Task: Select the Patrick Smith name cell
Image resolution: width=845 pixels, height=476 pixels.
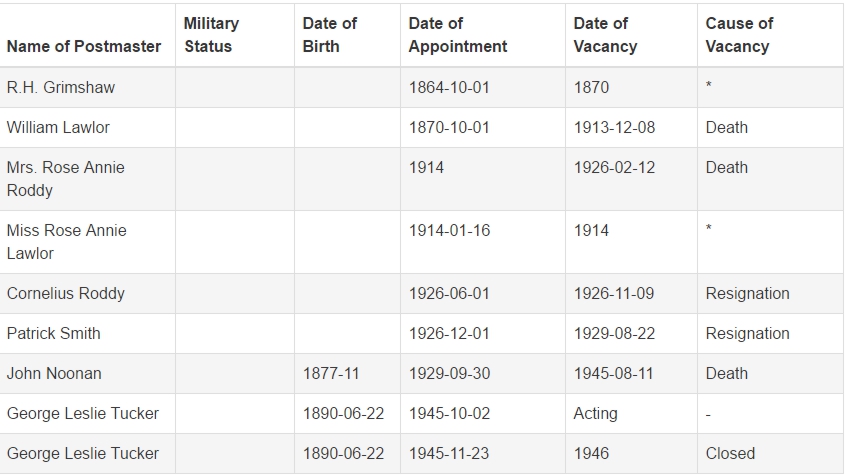Action: click(x=53, y=333)
